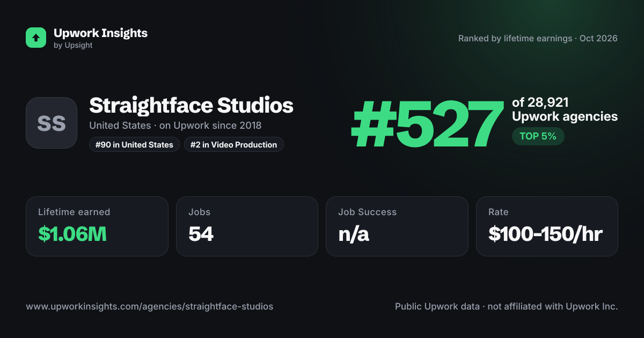This screenshot has height=338, width=644.
Task: Click the Upwork Insights title
Action: pos(100,33)
